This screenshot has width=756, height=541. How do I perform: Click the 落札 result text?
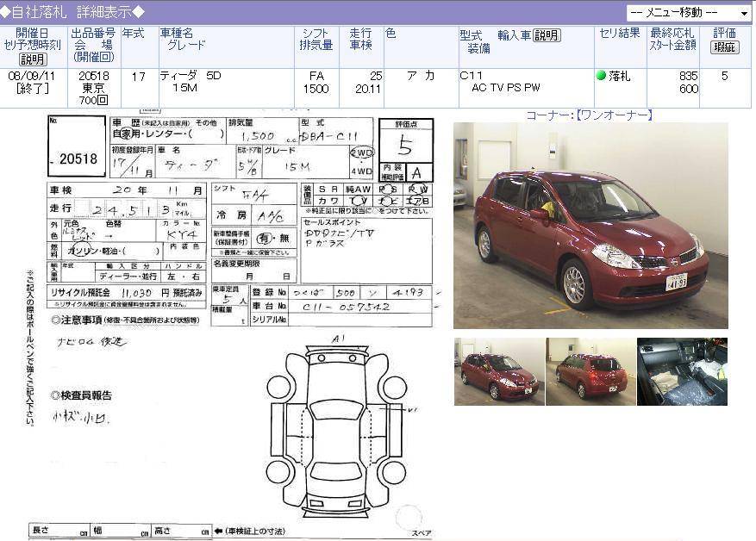[x=620, y=76]
